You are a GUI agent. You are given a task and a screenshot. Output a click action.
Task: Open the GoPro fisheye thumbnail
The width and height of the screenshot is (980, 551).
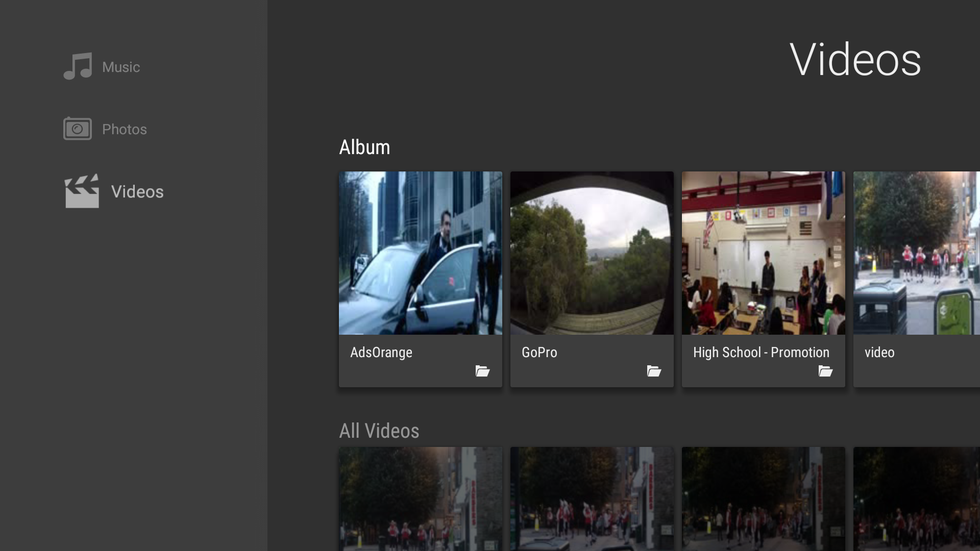pos(592,253)
